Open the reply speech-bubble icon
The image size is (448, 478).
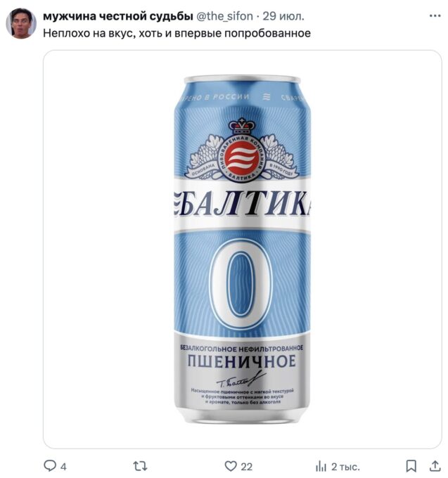[x=50, y=466]
